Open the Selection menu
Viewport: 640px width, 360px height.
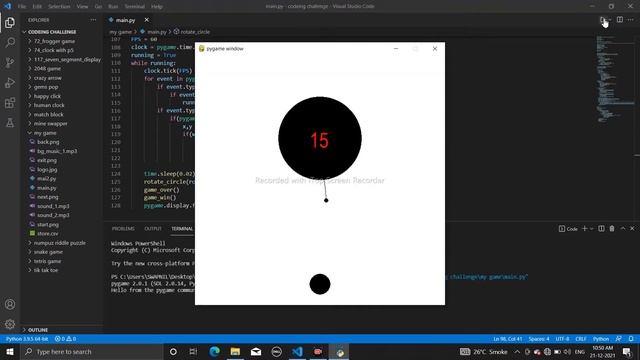click(59, 7)
